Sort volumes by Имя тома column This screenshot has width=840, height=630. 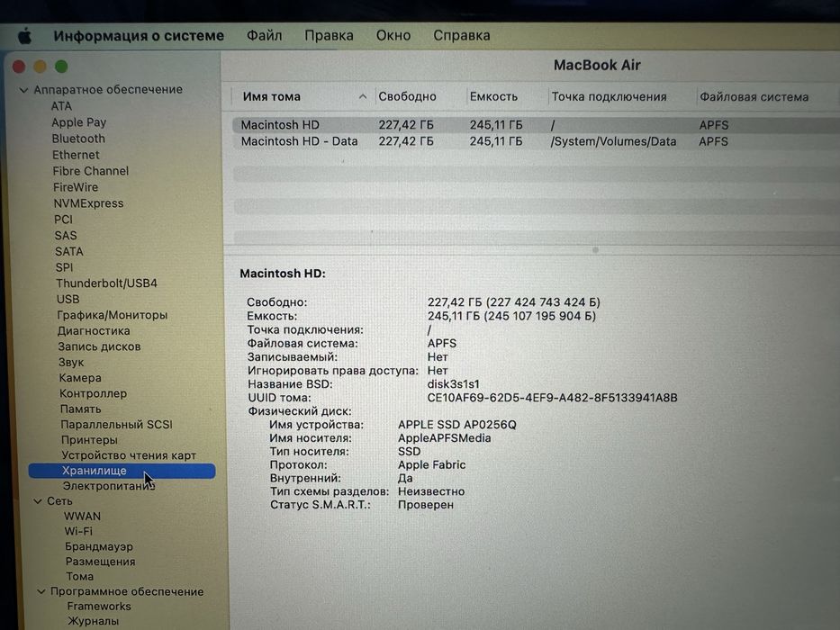pos(303,97)
